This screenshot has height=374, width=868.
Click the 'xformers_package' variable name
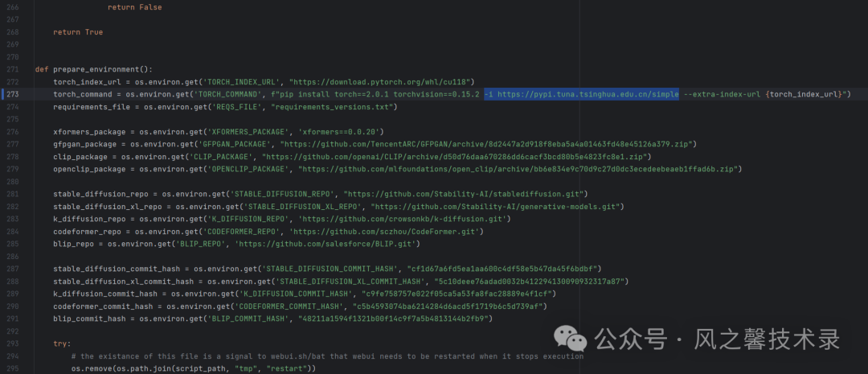click(x=89, y=132)
